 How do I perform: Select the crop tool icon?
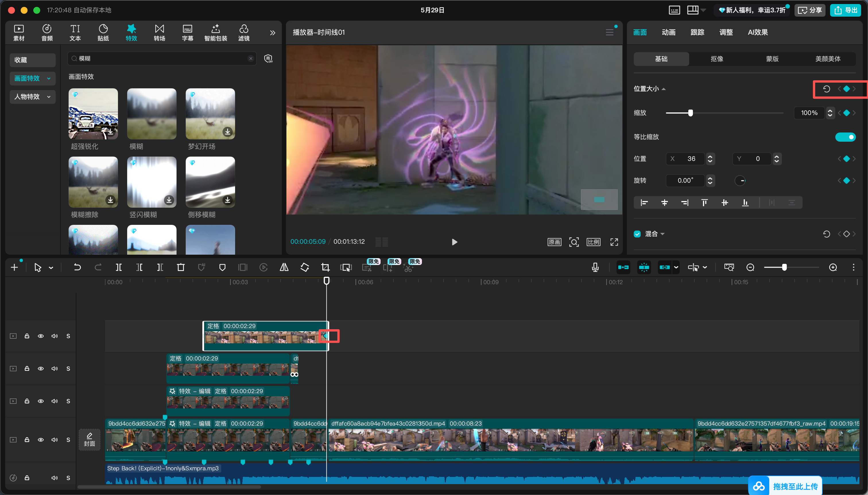[x=325, y=268]
